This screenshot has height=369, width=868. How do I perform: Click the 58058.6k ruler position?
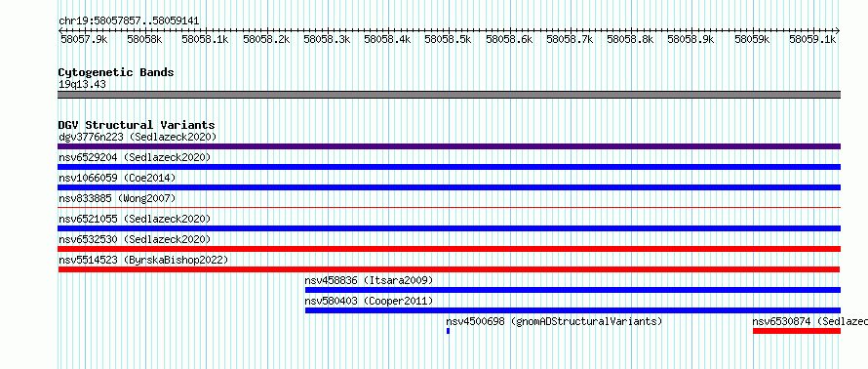click(509, 39)
